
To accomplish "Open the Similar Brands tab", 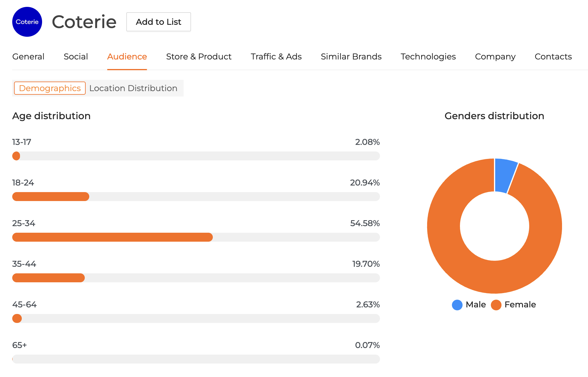I will [351, 56].
